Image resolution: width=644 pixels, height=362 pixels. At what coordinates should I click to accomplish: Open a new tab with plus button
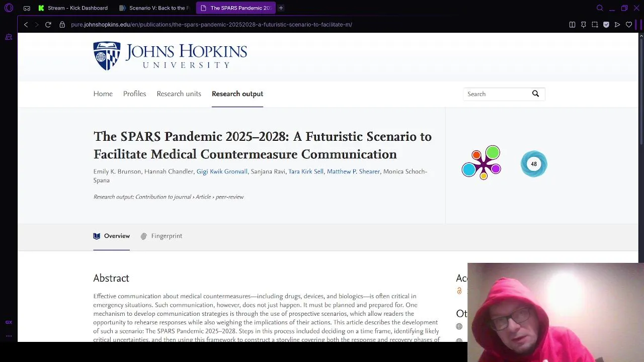pos(281,8)
